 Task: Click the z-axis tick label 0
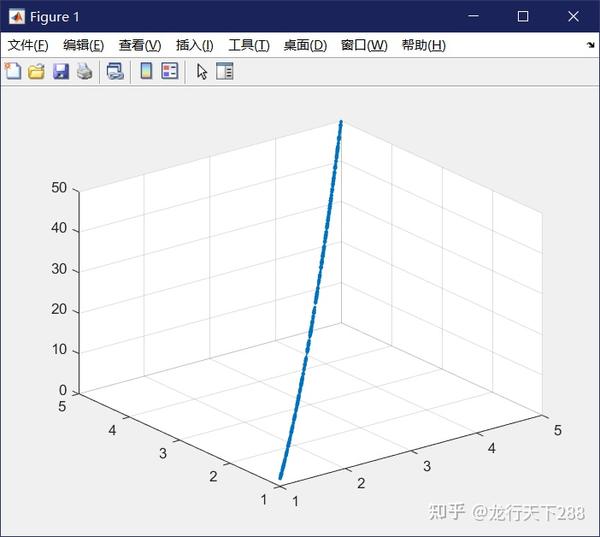63,390
